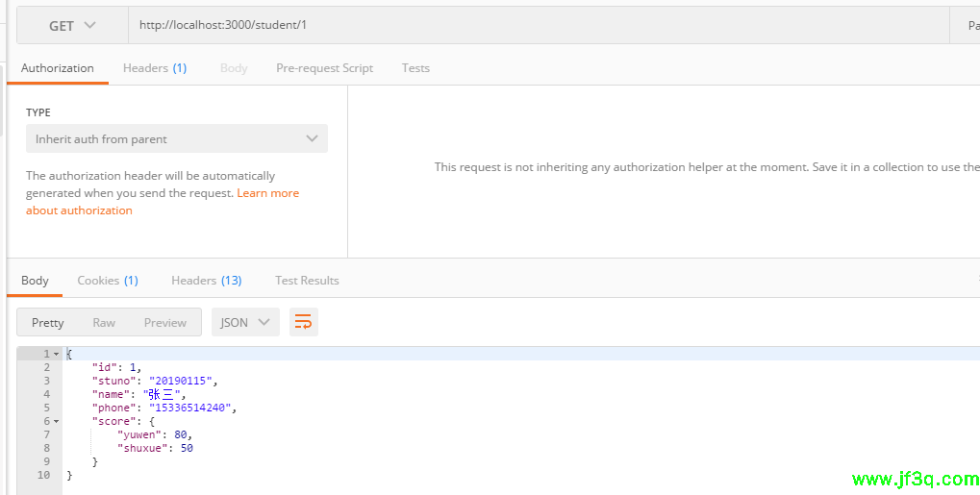Image resolution: width=980 pixels, height=495 pixels.
Task: Switch to Raw response view
Action: (x=104, y=323)
